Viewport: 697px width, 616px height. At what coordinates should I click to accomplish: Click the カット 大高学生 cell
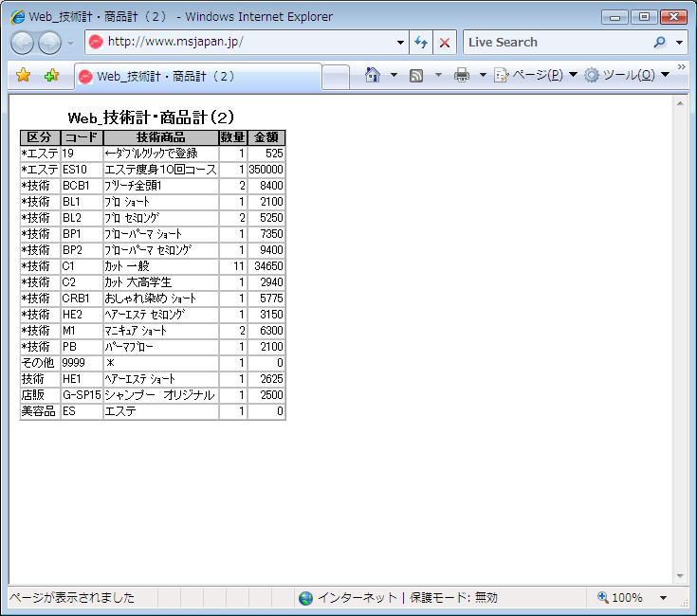161,282
